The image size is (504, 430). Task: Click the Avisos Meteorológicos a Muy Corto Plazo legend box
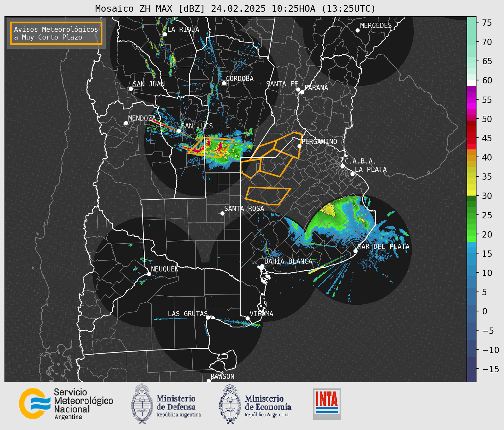[56, 33]
